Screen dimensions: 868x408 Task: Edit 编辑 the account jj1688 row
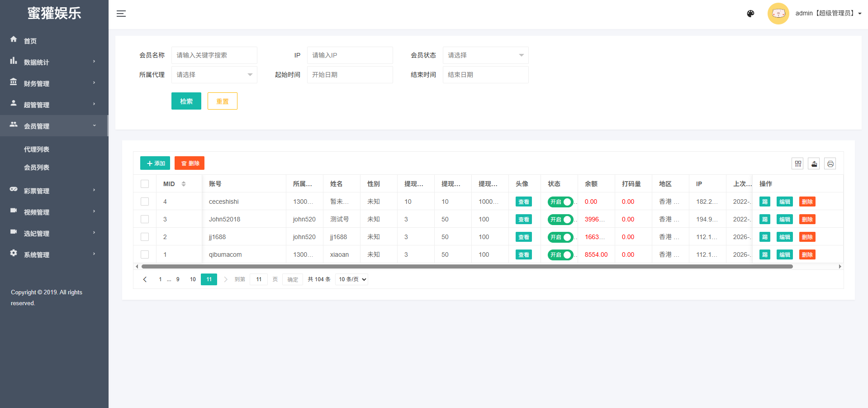[x=785, y=237]
